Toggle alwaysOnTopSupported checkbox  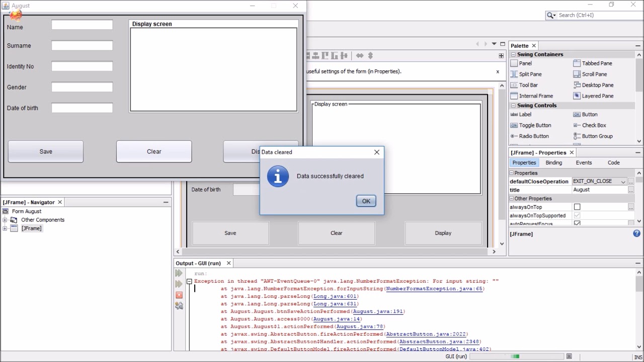pyautogui.click(x=577, y=216)
